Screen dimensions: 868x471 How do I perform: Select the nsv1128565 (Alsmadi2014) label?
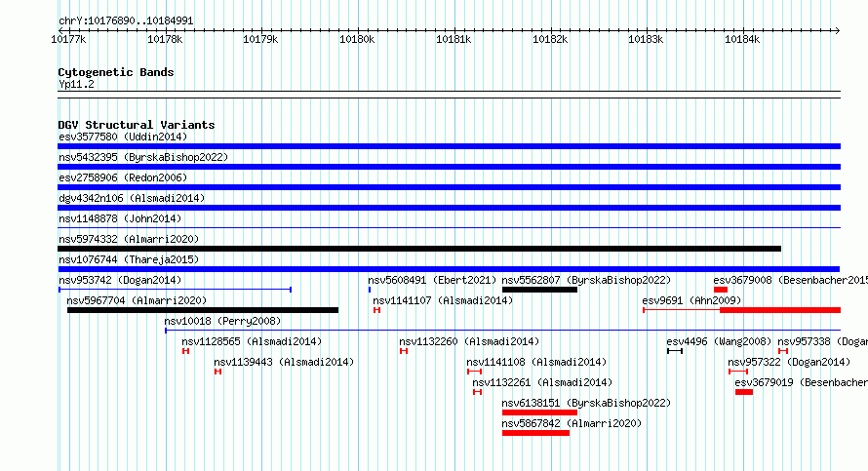(x=252, y=341)
